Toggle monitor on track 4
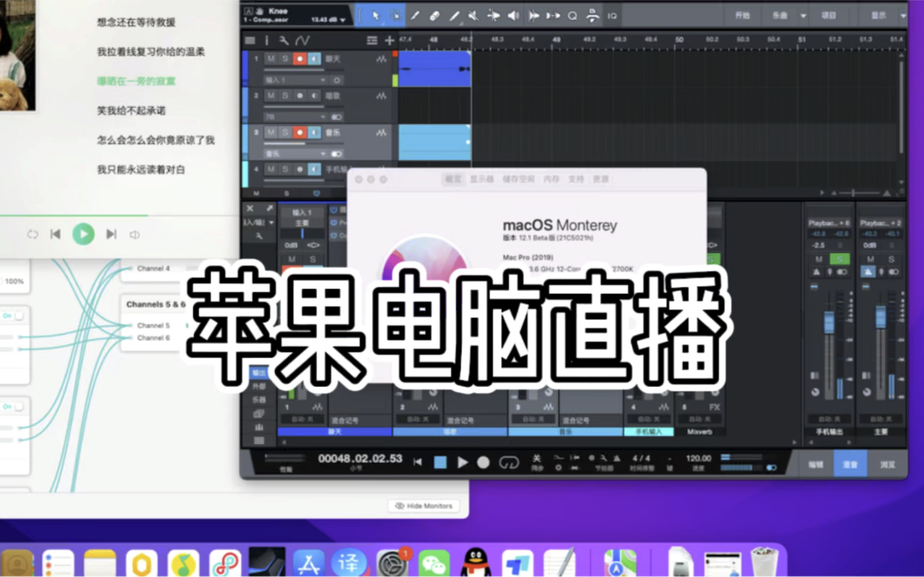924x577 pixels. click(314, 169)
